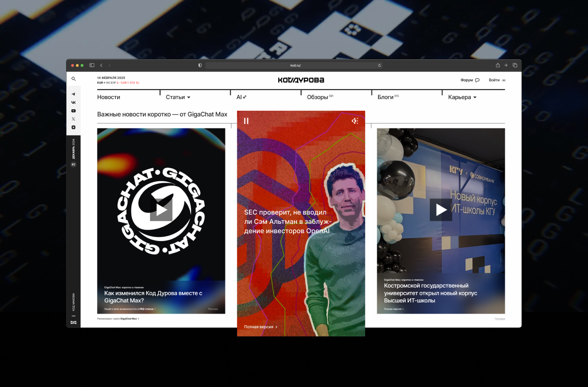Open the Safari Share button
This screenshot has height=387, width=588.
[498, 65]
